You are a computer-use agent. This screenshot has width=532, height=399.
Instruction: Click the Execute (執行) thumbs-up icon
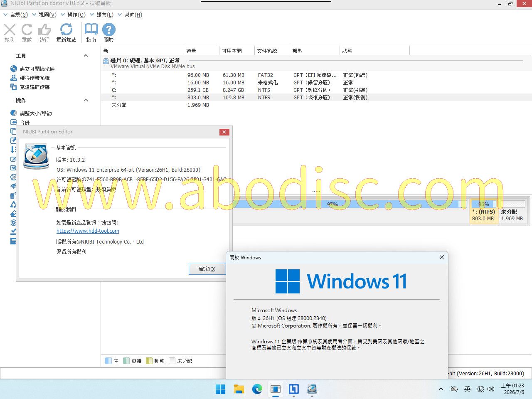[x=44, y=30]
